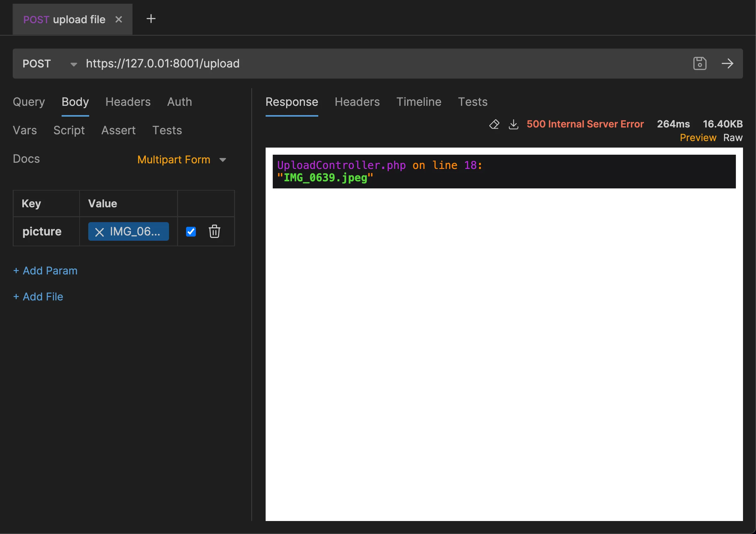Download response with the download icon
This screenshot has width=756, height=534.
[x=513, y=124]
